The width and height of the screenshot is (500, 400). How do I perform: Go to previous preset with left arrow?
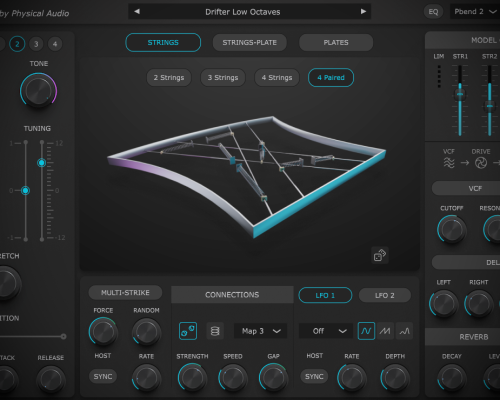[137, 11]
